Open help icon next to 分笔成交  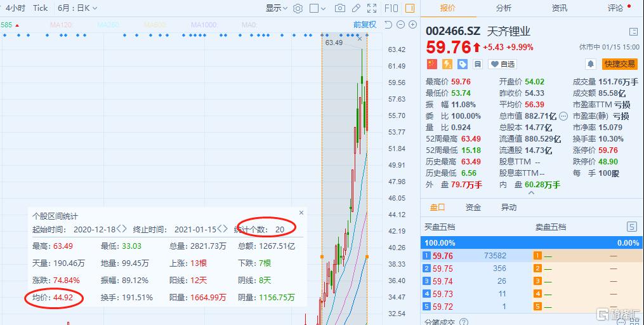pyautogui.click(x=464, y=322)
